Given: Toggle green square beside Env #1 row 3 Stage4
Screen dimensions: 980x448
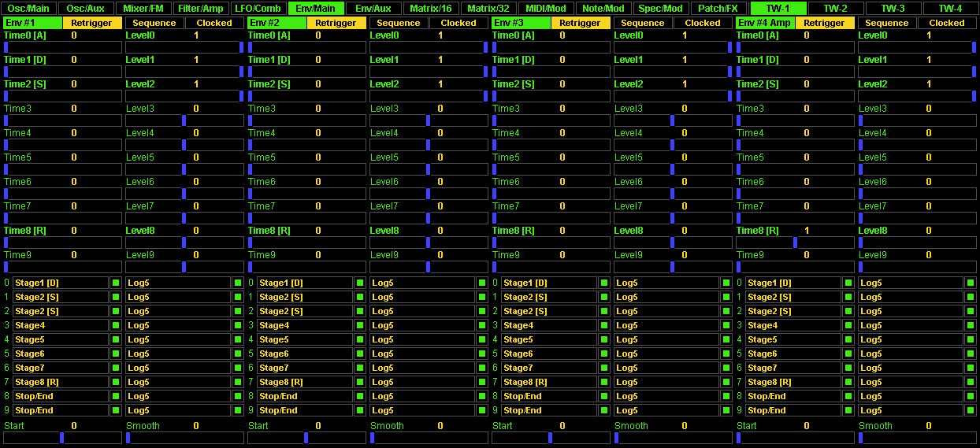Looking at the screenshot, I should coord(115,325).
